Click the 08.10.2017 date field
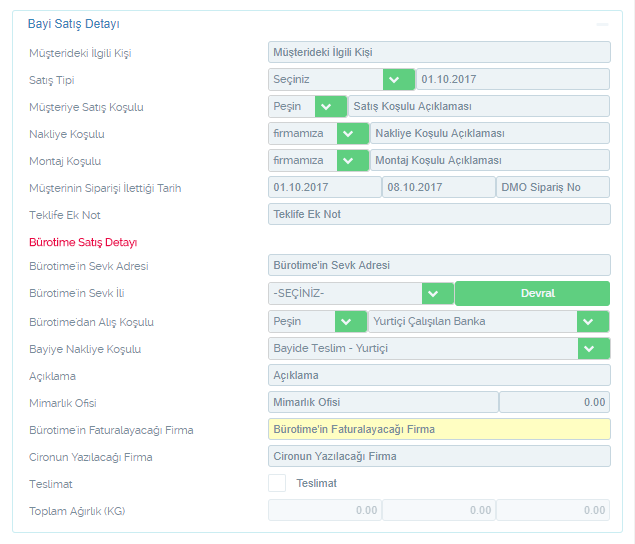This screenshot has width=635, height=544. coord(438,188)
